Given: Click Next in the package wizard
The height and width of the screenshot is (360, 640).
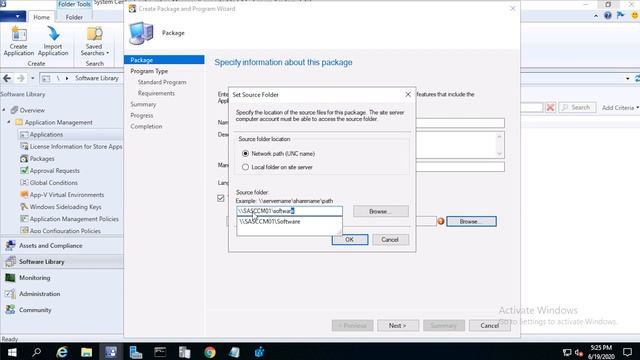Looking at the screenshot, I should [x=398, y=325].
